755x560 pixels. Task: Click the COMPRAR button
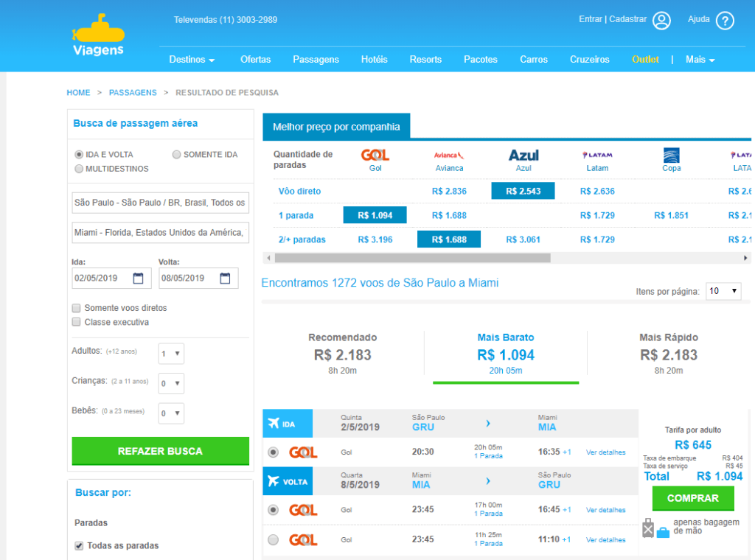pyautogui.click(x=693, y=498)
